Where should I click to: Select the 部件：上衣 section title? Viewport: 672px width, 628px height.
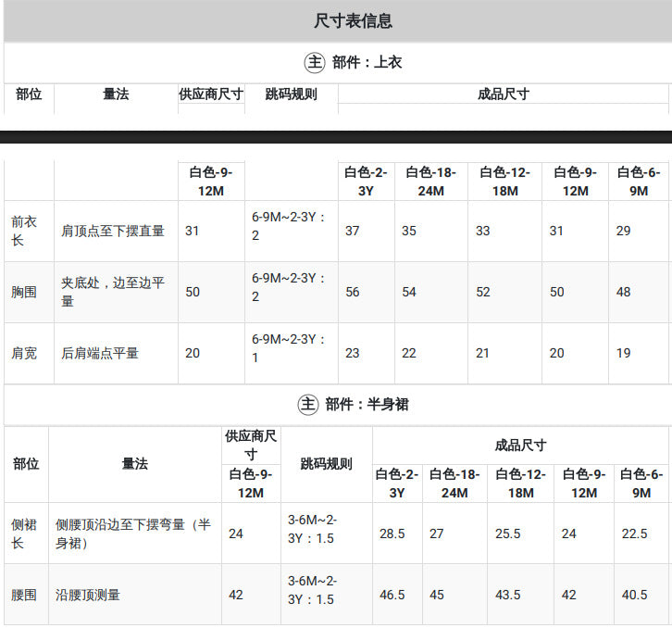367,63
